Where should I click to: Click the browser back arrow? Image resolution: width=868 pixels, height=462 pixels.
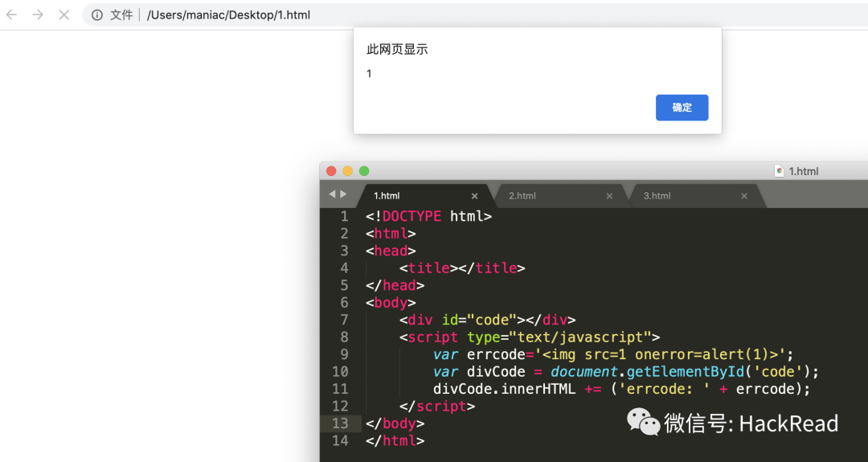coord(11,15)
